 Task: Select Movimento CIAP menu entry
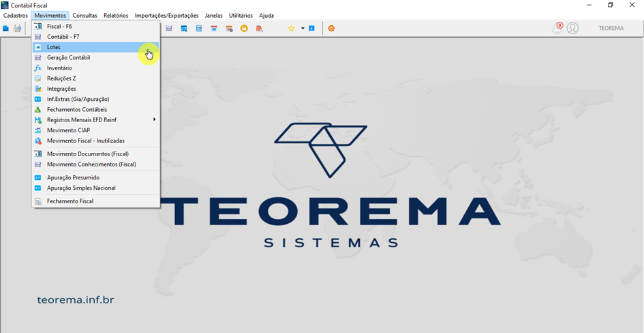point(95,130)
